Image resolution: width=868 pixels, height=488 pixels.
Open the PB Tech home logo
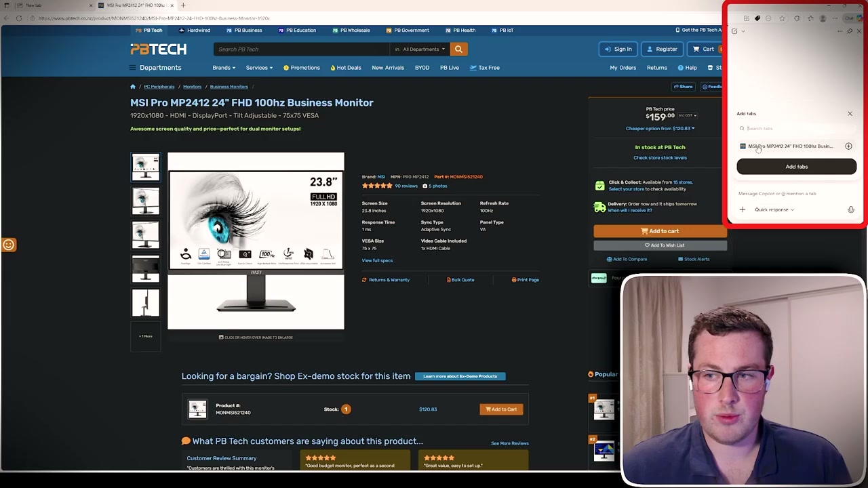[x=158, y=49]
